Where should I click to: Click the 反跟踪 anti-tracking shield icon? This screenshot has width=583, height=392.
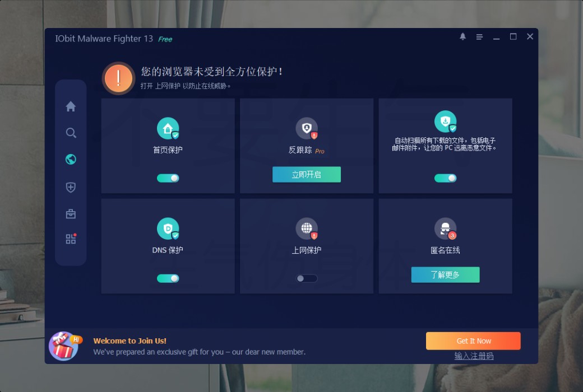coord(306,128)
